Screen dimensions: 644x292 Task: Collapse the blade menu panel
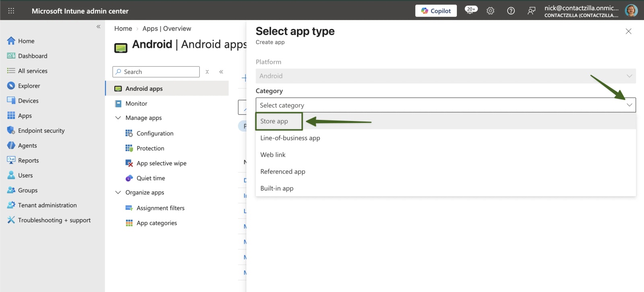(221, 72)
